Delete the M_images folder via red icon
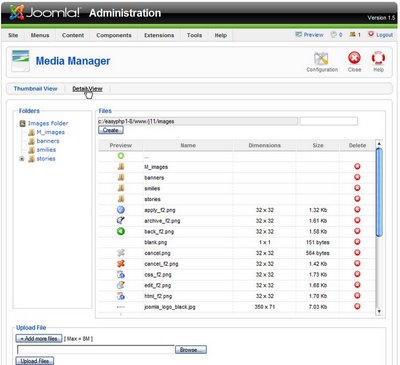400x365 pixels. [357, 166]
